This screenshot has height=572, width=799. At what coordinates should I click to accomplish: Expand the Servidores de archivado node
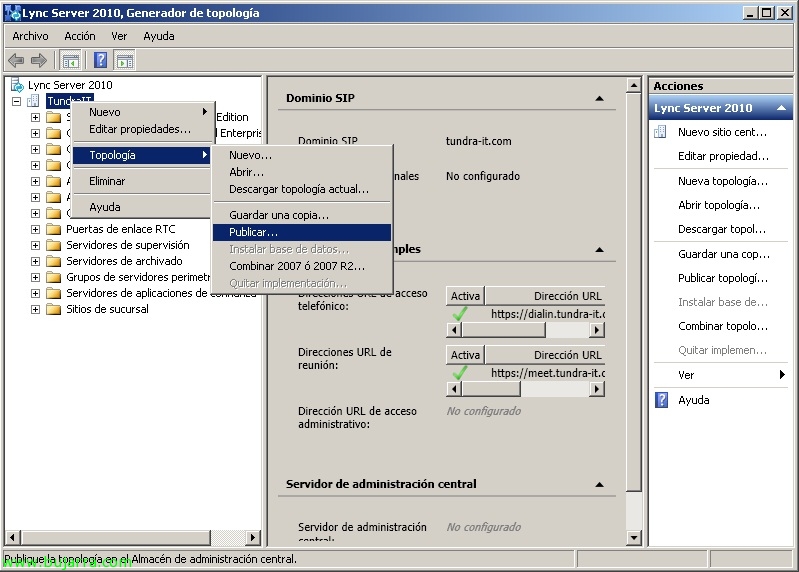[x=35, y=261]
